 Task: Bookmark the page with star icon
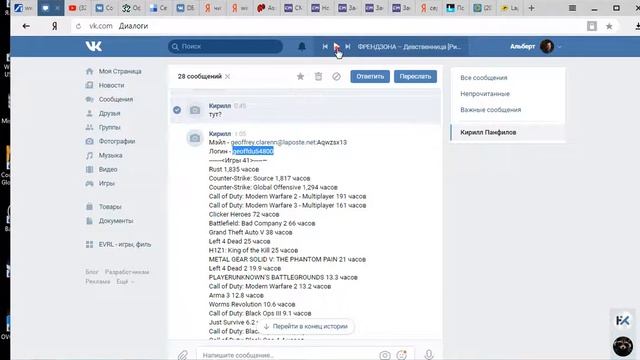(609, 26)
